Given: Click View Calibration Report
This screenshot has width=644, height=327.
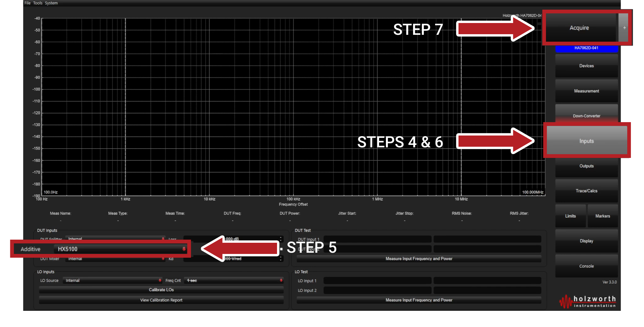Looking at the screenshot, I should [161, 300].
